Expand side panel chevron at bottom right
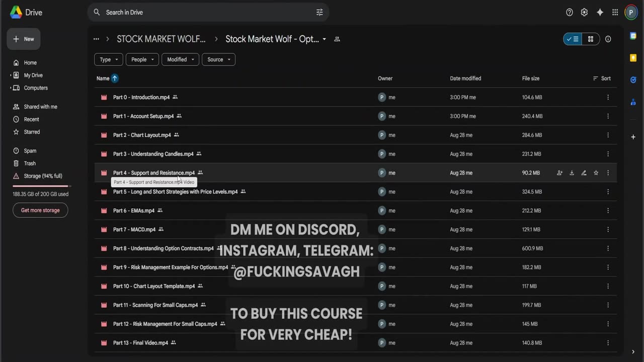This screenshot has width=644, height=362. tap(633, 352)
